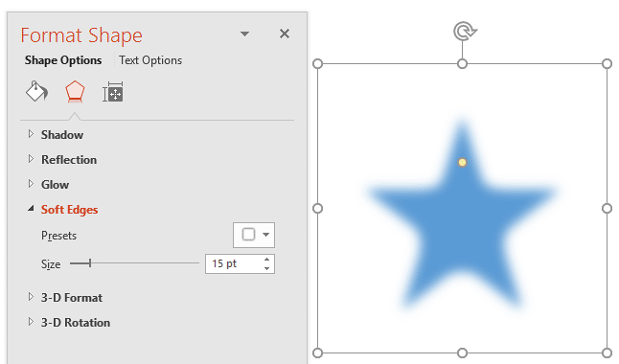This screenshot has width=619, height=364.
Task: Click the top-left selection handle
Action: tap(317, 63)
